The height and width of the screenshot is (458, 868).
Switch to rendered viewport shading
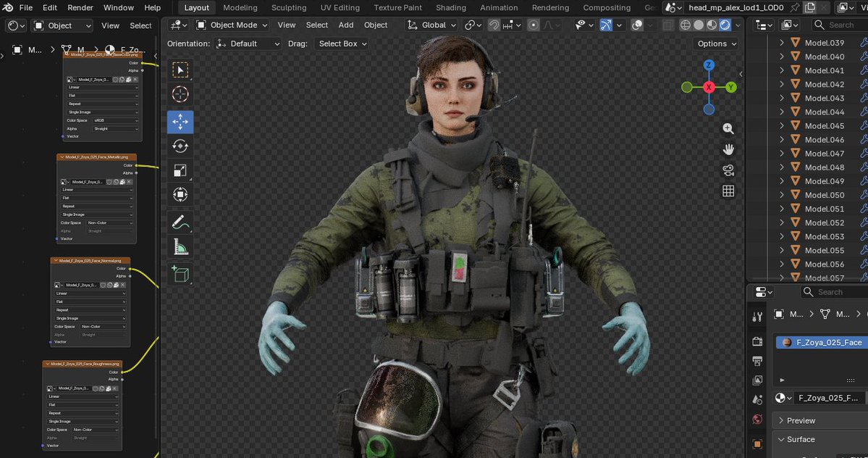click(725, 25)
